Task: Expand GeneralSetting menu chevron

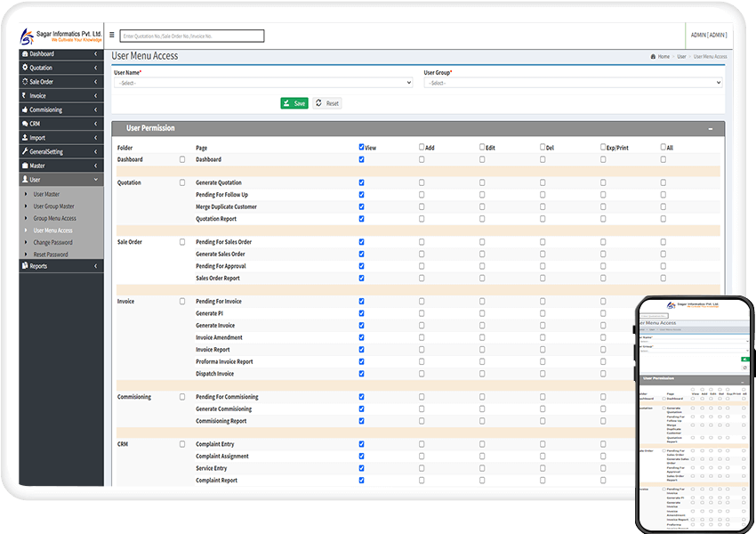Action: [95, 151]
